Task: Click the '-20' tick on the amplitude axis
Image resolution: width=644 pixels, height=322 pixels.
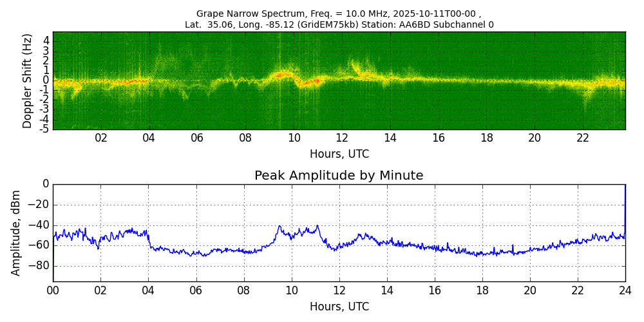Action: click(40, 205)
